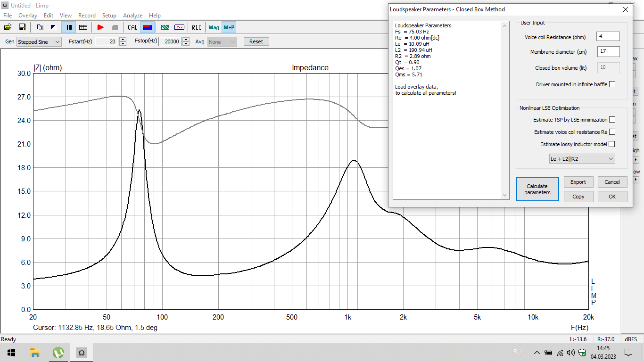Click the volume speaker tray icon
This screenshot has height=362, width=644.
[x=571, y=353]
